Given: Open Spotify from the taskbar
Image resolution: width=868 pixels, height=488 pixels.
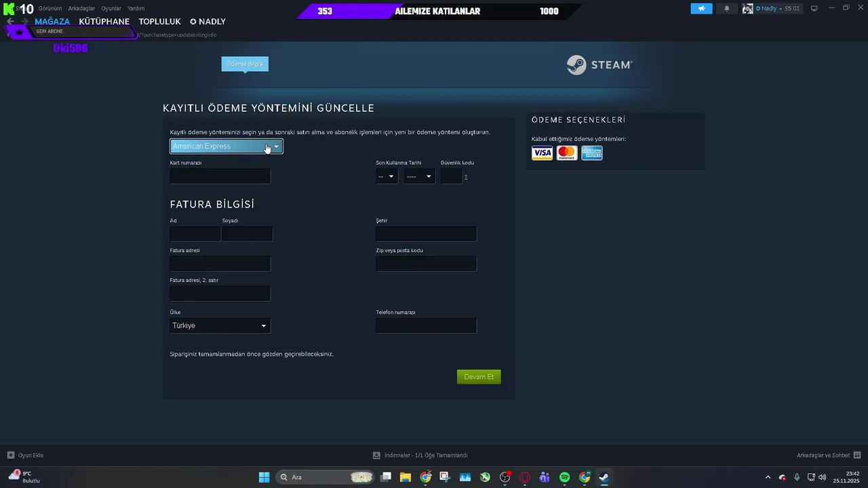Looking at the screenshot, I should tap(565, 477).
